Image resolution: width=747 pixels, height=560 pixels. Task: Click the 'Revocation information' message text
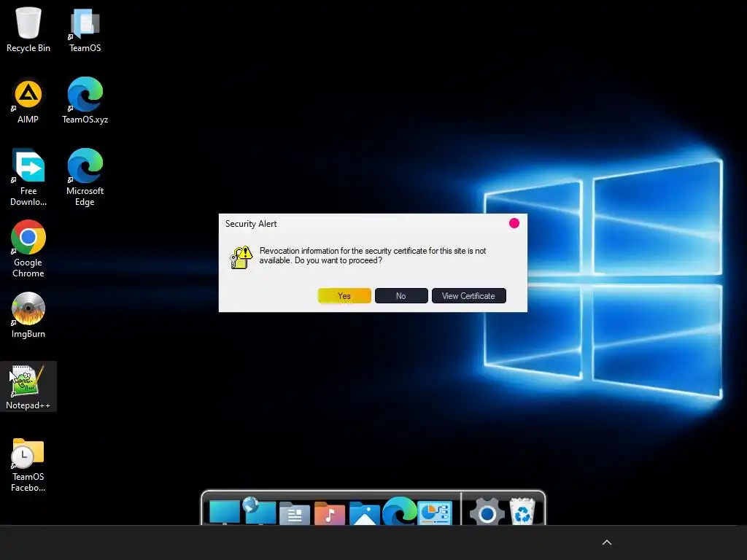coord(373,256)
